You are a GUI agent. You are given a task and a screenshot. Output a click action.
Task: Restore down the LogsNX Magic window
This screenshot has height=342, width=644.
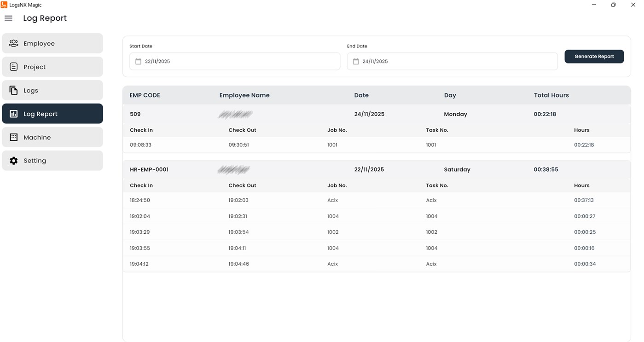coord(613,5)
